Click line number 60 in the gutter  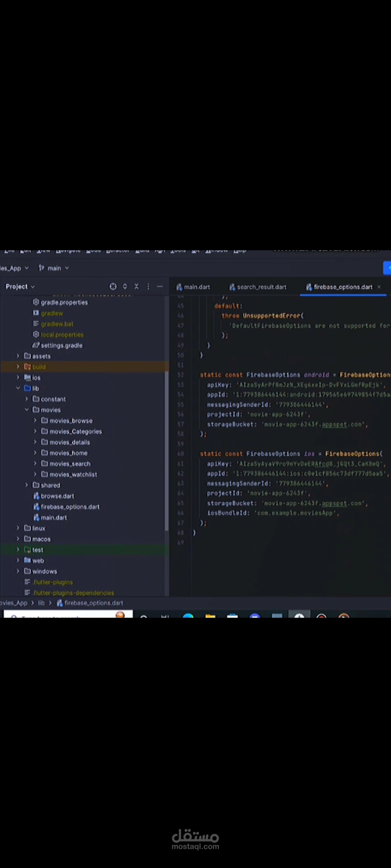180,454
